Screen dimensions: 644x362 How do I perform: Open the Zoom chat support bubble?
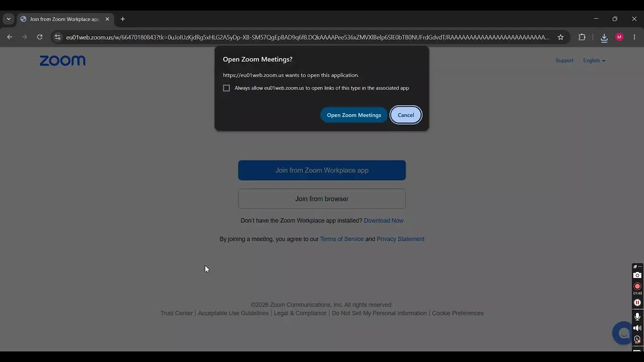(623, 333)
